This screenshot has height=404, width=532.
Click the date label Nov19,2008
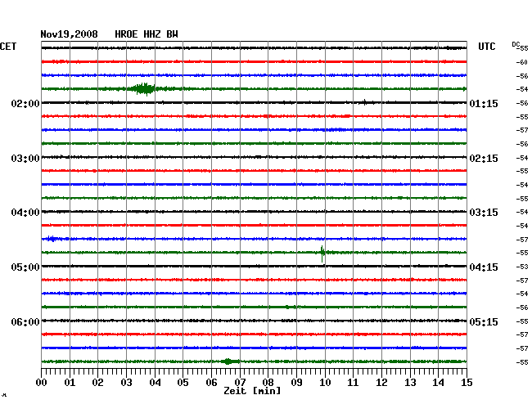coord(70,34)
